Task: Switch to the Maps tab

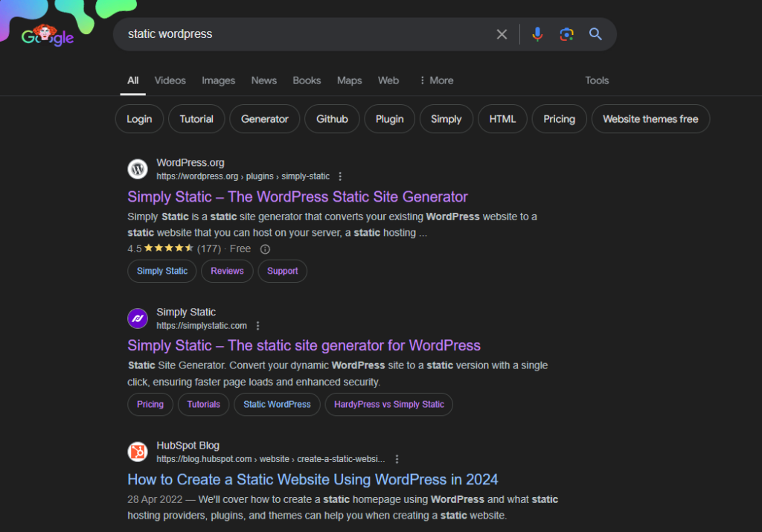Action: tap(350, 80)
